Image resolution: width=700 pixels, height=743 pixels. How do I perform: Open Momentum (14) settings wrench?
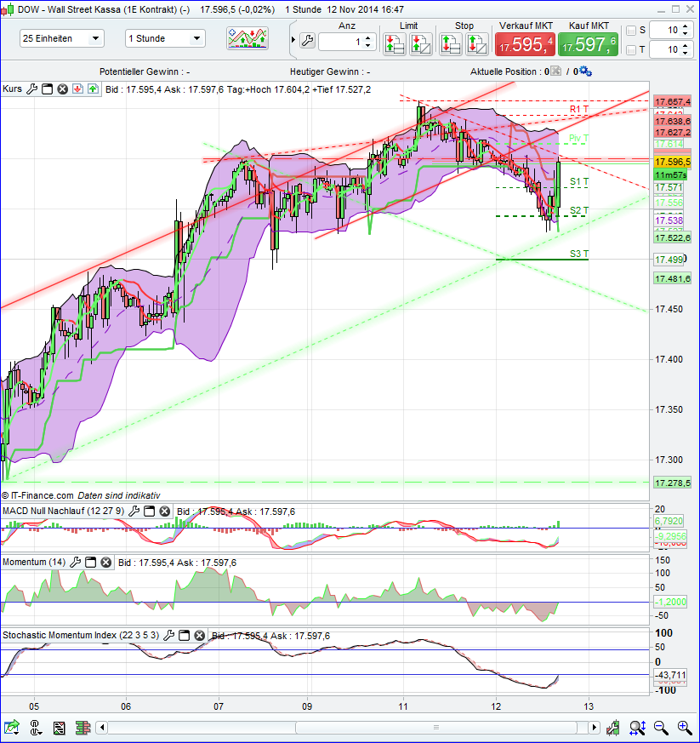tap(76, 562)
